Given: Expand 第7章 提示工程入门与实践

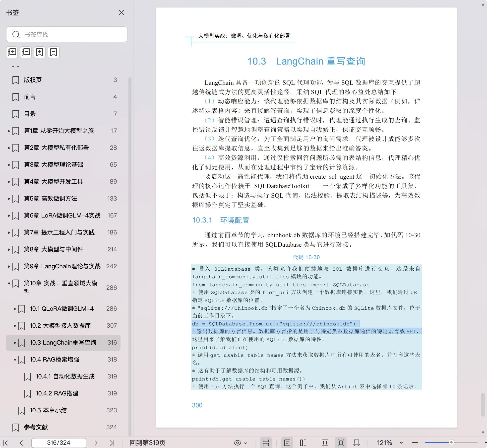Looking at the screenshot, I should click(x=9, y=232).
